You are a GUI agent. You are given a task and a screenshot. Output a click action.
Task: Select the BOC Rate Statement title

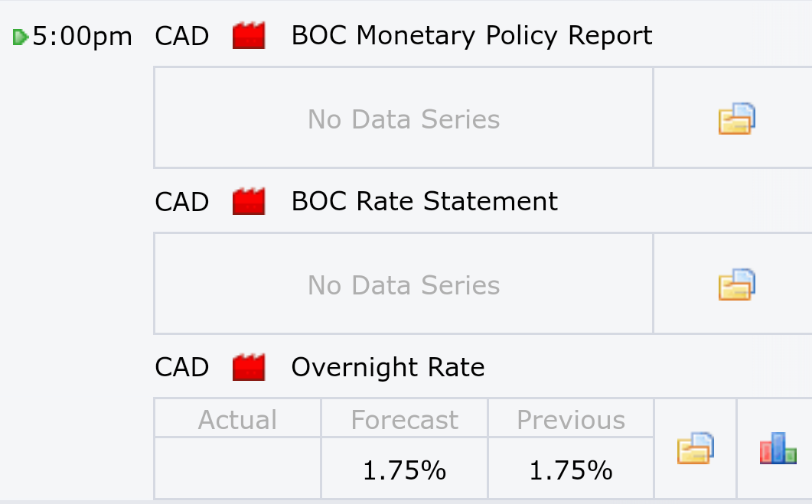click(x=425, y=201)
